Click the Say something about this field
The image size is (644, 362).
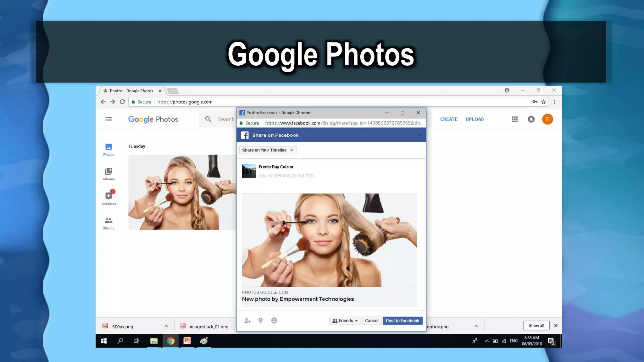(287, 176)
